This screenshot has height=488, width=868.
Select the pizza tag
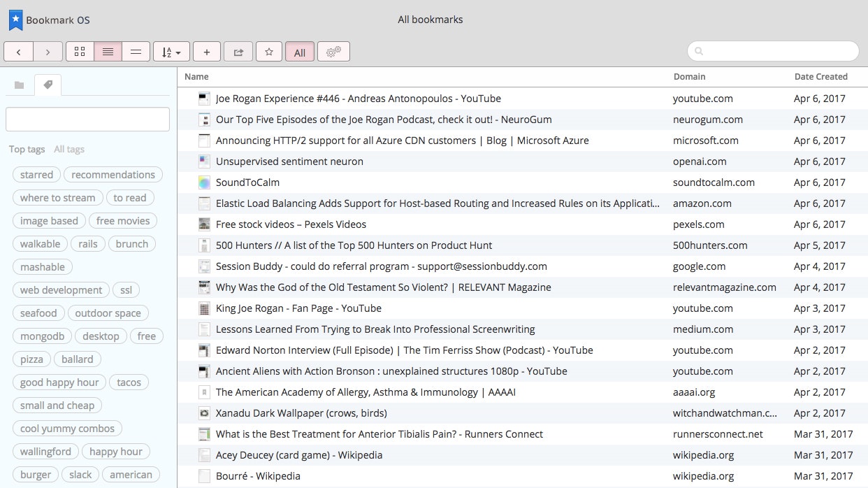(31, 359)
